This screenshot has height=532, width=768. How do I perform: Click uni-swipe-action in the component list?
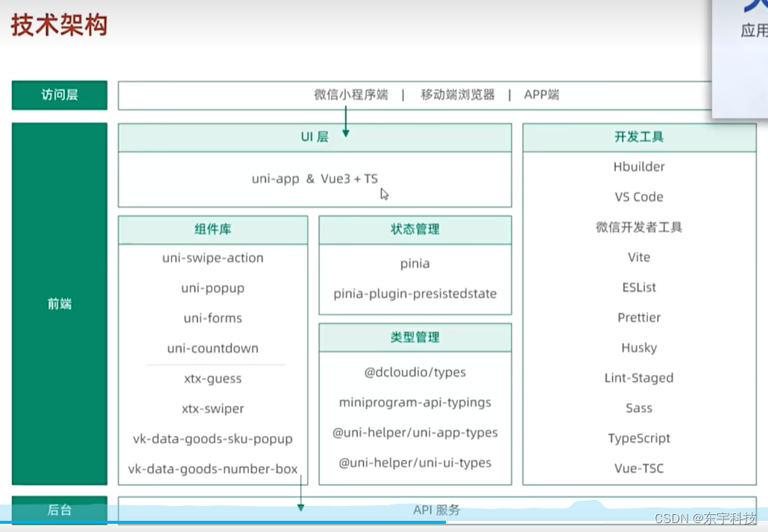click(213, 258)
